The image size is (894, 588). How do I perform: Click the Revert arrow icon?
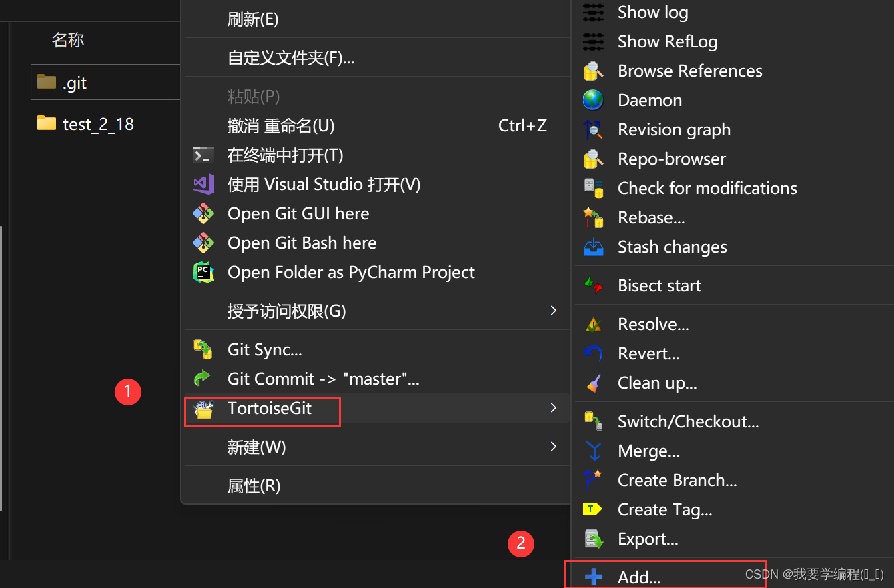[x=593, y=353]
